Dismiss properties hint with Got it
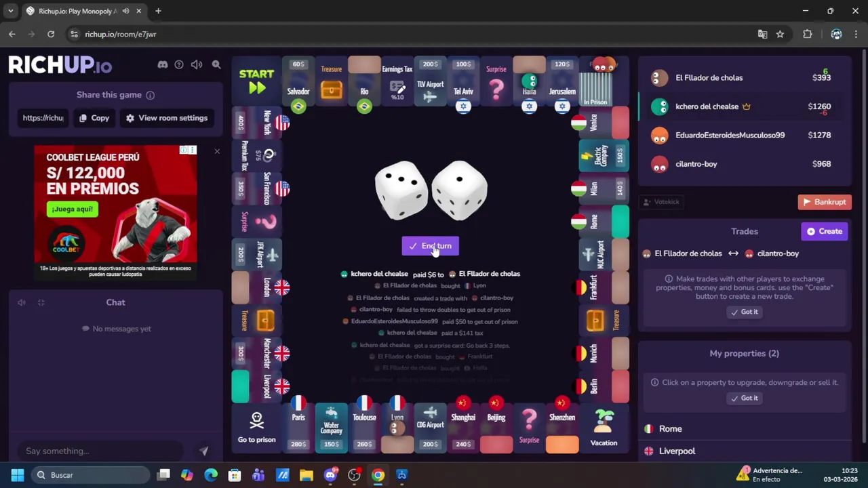Viewport: 868px width, 488px height. [744, 398]
